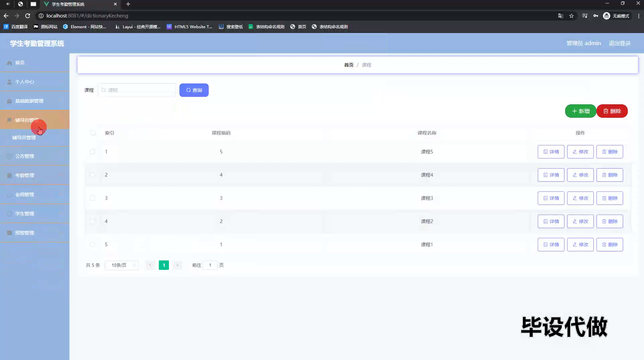Expand the 公告管理 submenu arrow
The height and width of the screenshot is (360, 644).
pyautogui.click(x=61, y=156)
